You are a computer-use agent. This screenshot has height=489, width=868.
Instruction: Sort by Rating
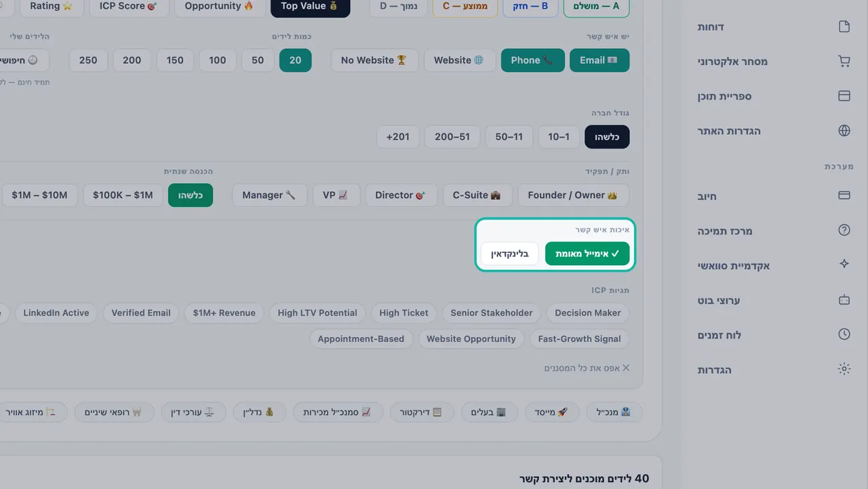pos(52,6)
